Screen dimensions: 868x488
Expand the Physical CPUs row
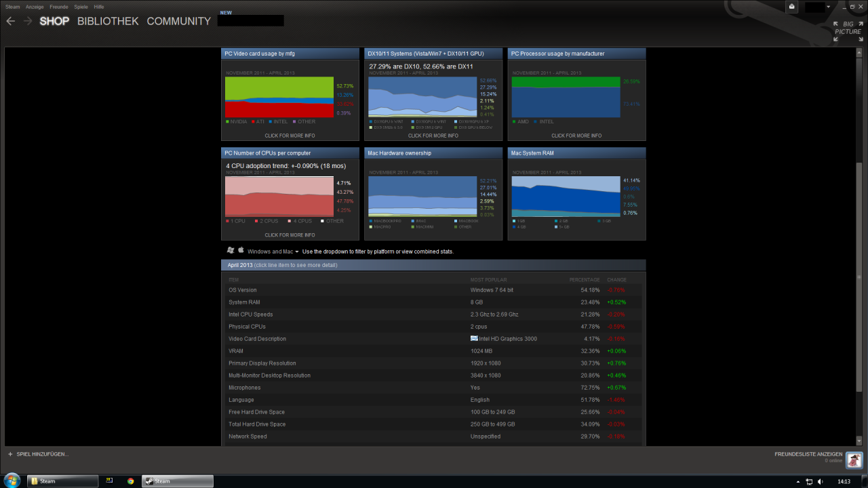[433, 327]
